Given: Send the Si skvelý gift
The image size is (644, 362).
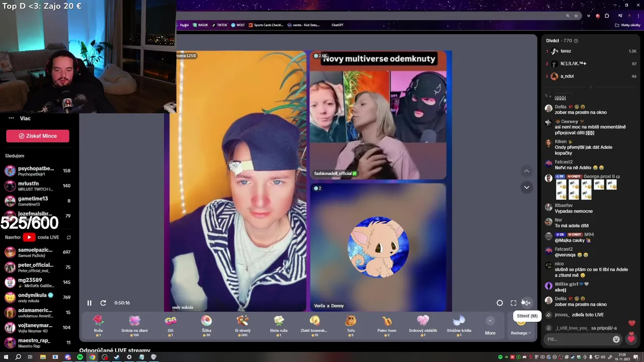Looking at the screenshot, I should pyautogui.click(x=243, y=325).
